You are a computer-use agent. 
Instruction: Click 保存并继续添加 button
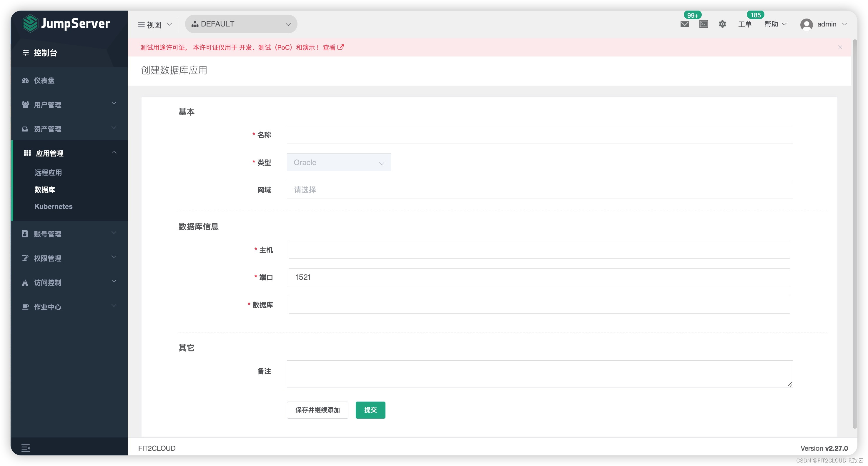pyautogui.click(x=317, y=410)
